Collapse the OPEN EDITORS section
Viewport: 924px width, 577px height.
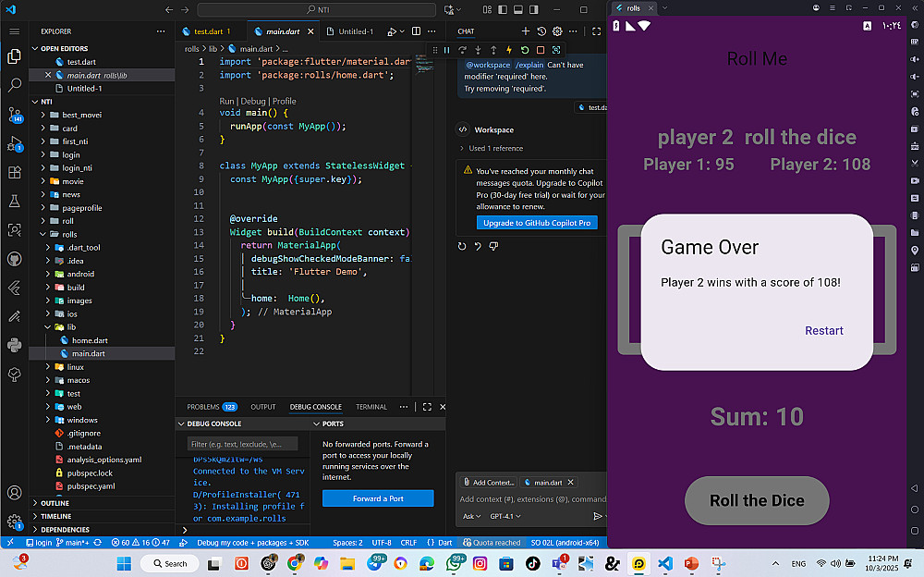[x=63, y=48]
